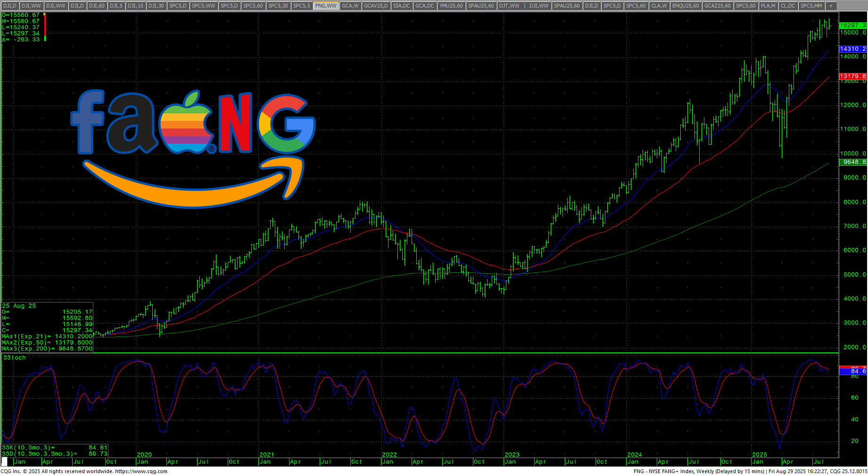Viewport: 868px width, 475px height.
Task: Click the 25 Aug 25 date header
Action: pos(19,306)
